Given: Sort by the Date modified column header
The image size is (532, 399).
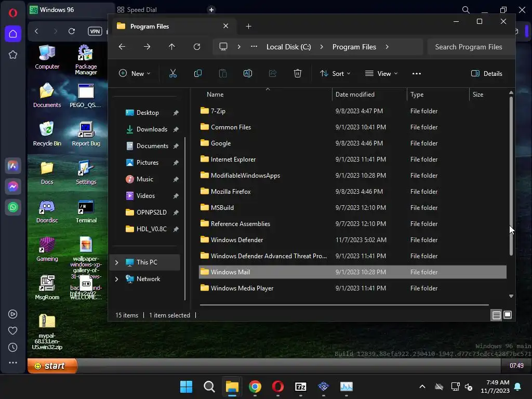Looking at the screenshot, I should coord(355,95).
